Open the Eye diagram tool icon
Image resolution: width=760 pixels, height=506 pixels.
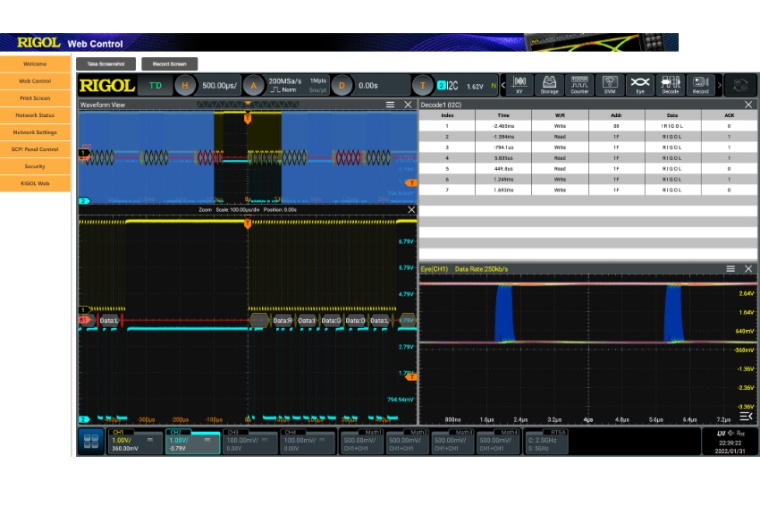pyautogui.click(x=640, y=85)
